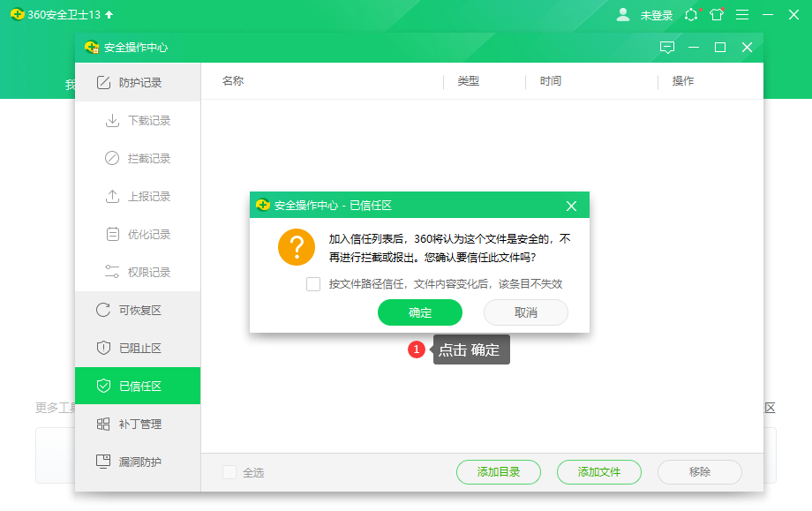The height and width of the screenshot is (511, 812).
Task: Click the 上报记录 upload arrow icon
Action: coord(112,196)
